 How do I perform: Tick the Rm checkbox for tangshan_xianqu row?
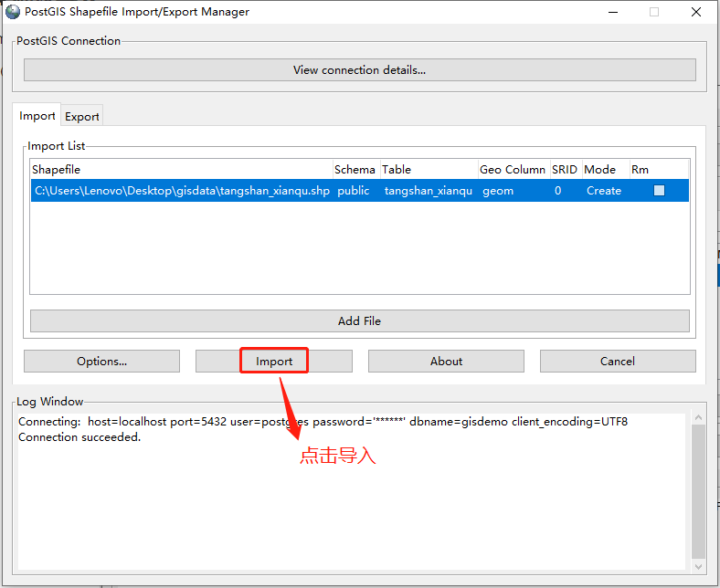pyautogui.click(x=659, y=191)
